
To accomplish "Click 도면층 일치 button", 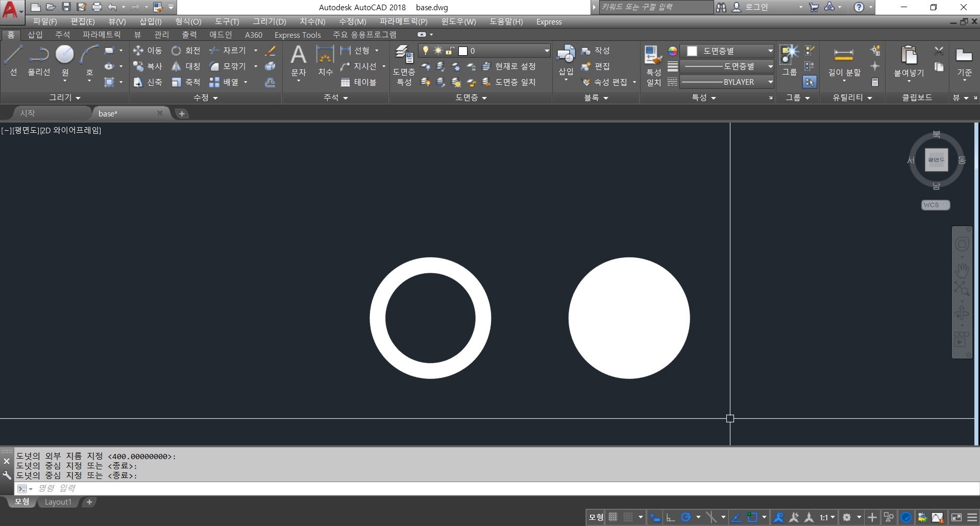I will pyautogui.click(x=509, y=82).
